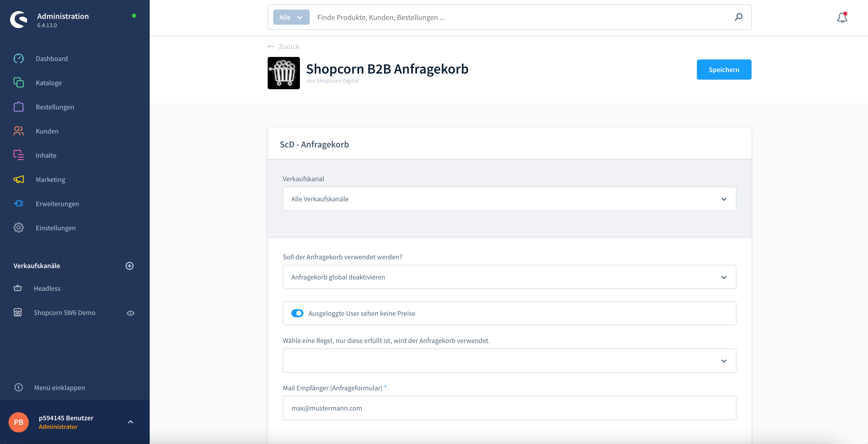Click the Bestellungen bag icon
The height and width of the screenshot is (444, 868).
pyautogui.click(x=19, y=107)
